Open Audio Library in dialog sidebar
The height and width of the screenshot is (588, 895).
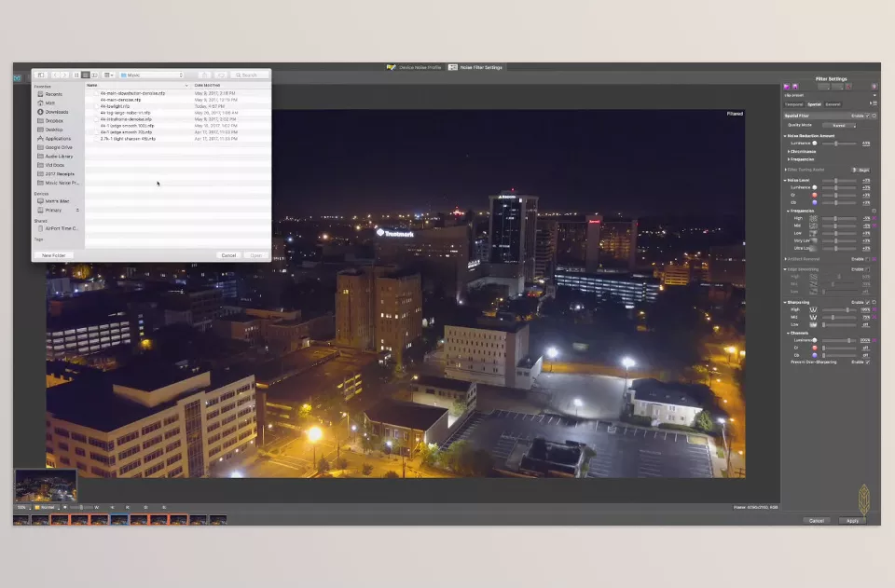click(x=59, y=157)
